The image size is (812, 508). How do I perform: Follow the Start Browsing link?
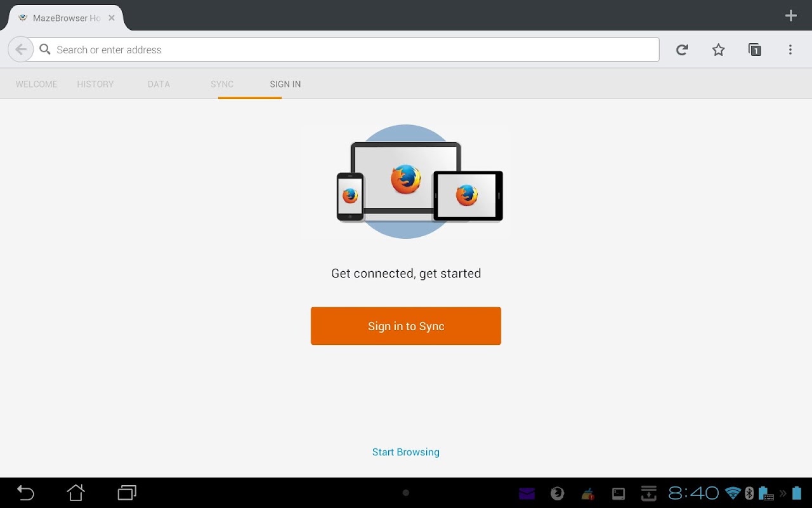[406, 452]
